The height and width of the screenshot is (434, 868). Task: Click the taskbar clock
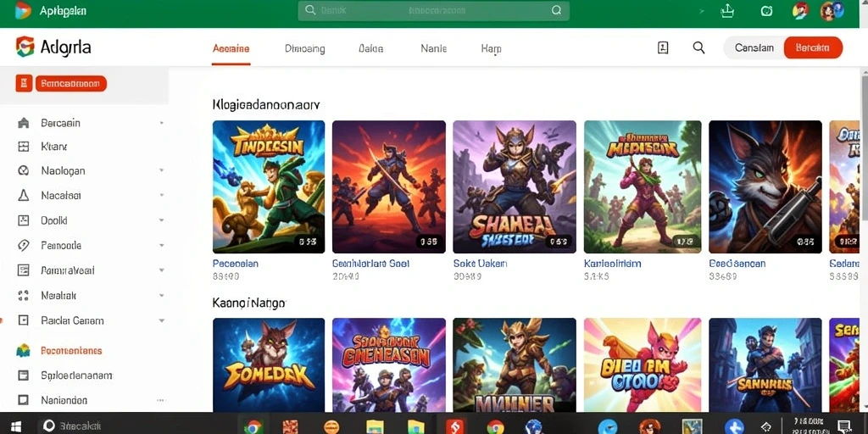(x=808, y=426)
